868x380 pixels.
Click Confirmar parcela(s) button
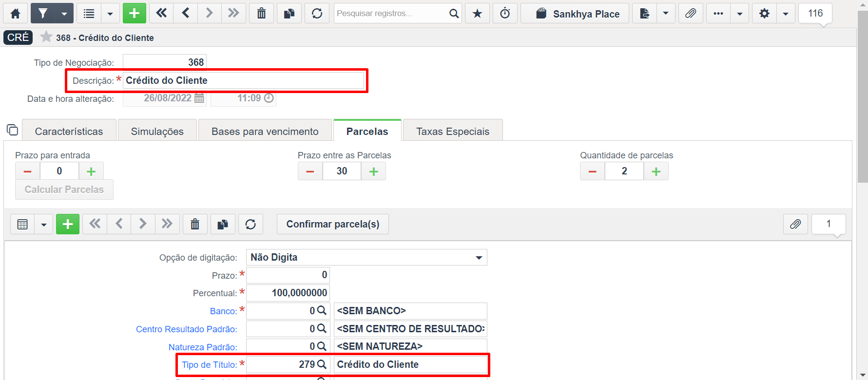click(x=333, y=224)
